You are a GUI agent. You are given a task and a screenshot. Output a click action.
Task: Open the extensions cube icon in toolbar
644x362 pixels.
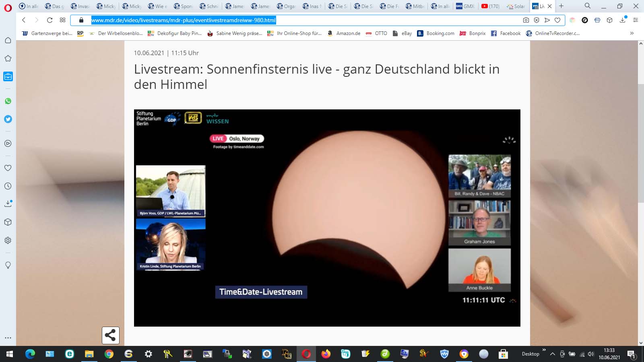pos(610,20)
